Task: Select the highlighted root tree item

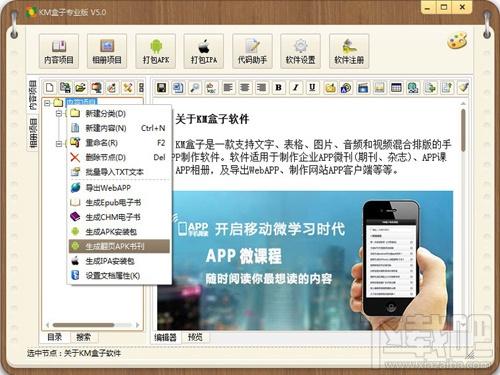Action: click(x=82, y=101)
